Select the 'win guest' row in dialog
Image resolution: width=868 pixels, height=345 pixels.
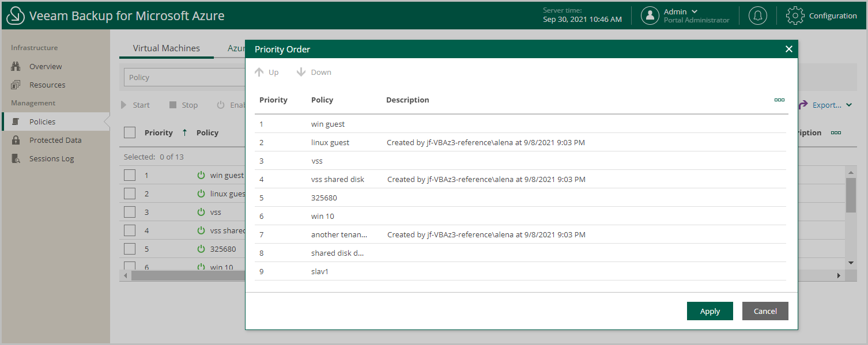pos(520,124)
